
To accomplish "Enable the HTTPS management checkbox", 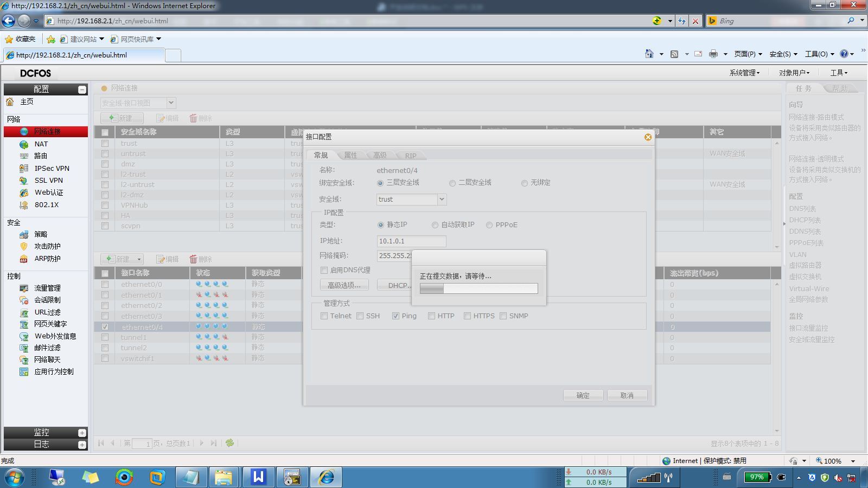I will 468,316.
